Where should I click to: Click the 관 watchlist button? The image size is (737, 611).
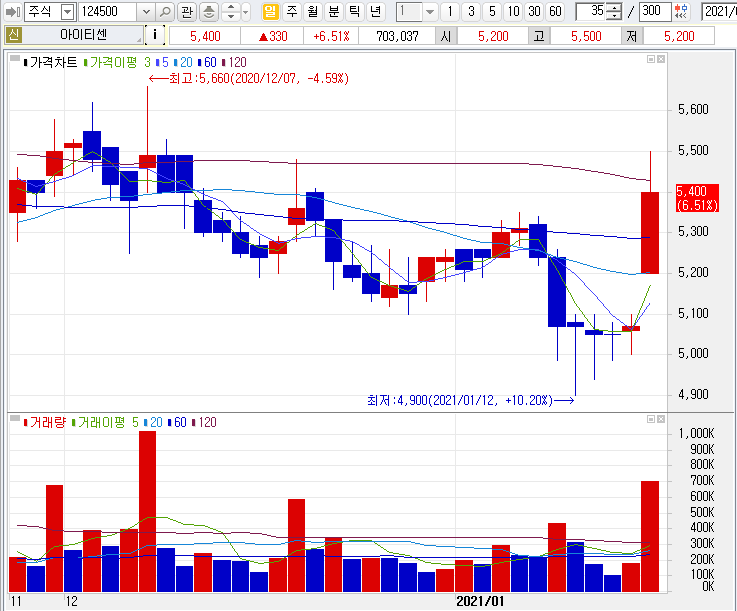187,12
